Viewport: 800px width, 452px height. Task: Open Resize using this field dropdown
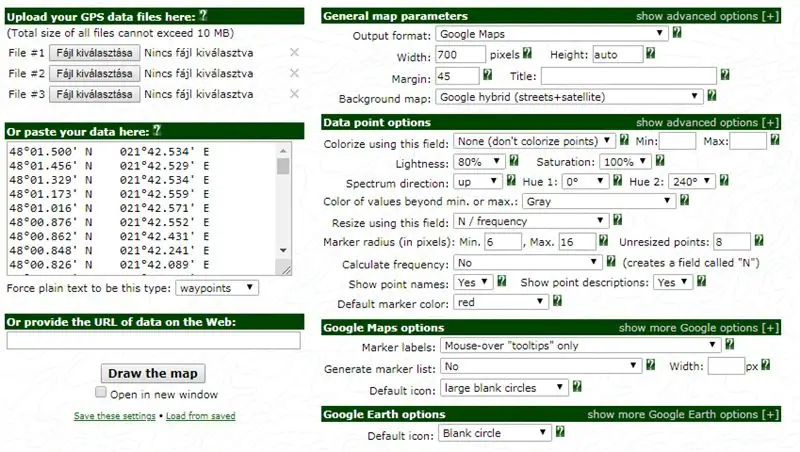click(531, 221)
